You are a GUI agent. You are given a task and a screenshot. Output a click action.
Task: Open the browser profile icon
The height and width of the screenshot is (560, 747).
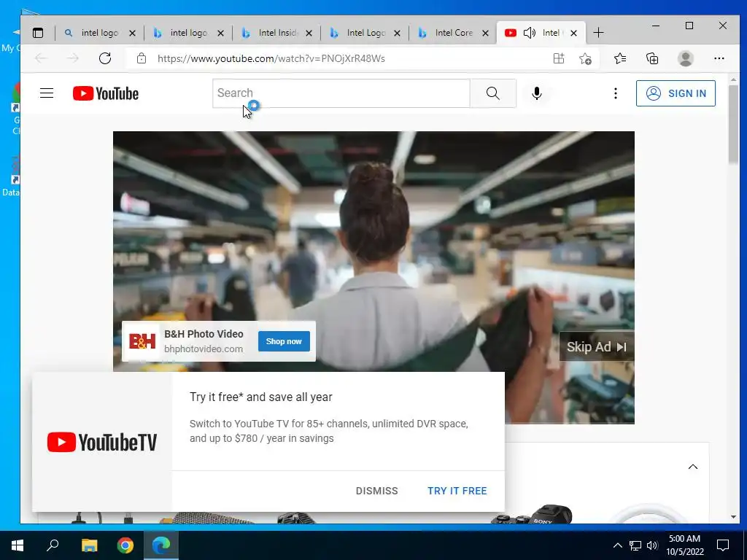pos(685,58)
